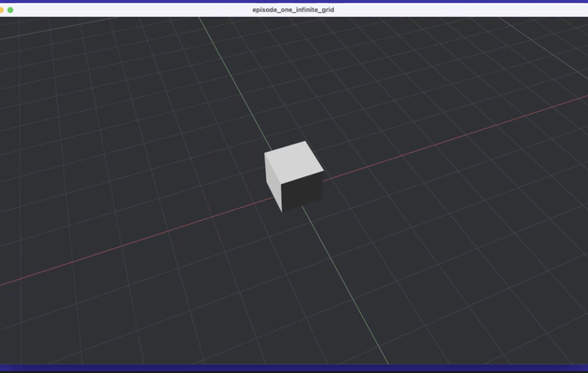
Task: Click the yellow minimize window button
Action: (1, 10)
